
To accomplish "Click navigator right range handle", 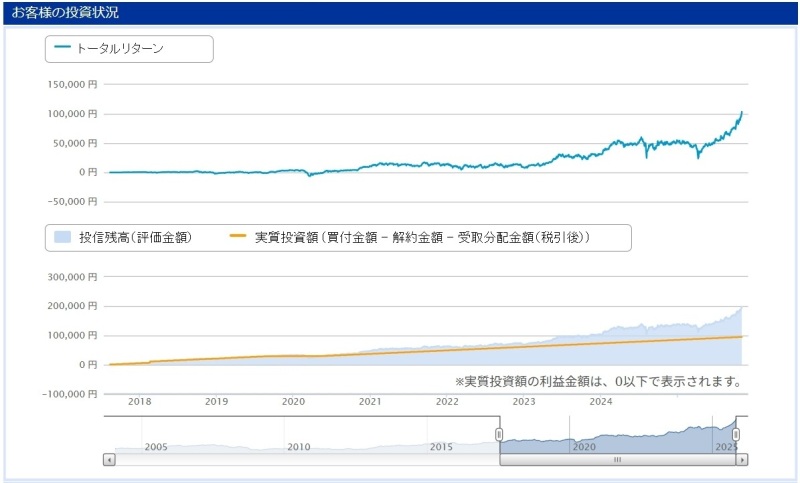I will point(736,434).
